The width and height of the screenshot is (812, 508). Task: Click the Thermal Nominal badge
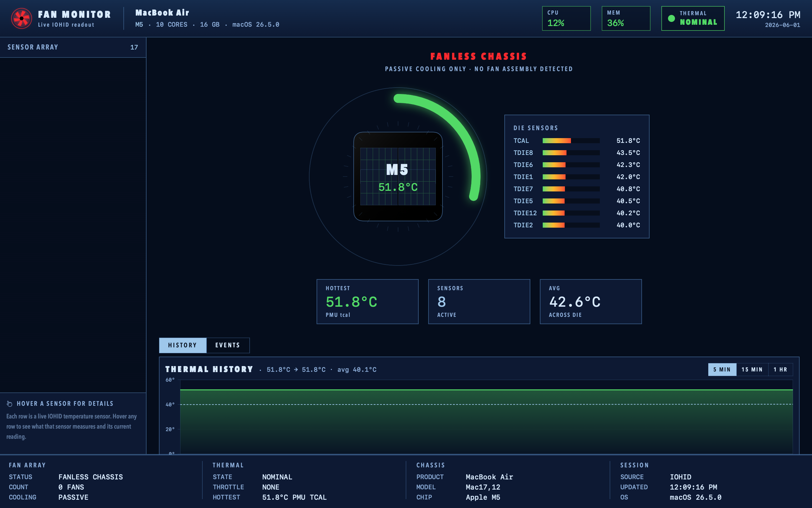[693, 18]
